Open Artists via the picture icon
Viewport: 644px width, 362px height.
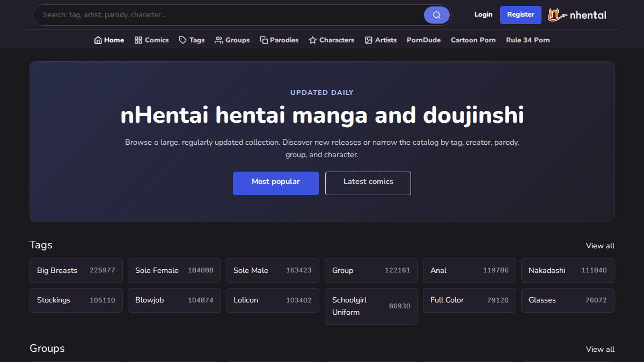pyautogui.click(x=380, y=40)
